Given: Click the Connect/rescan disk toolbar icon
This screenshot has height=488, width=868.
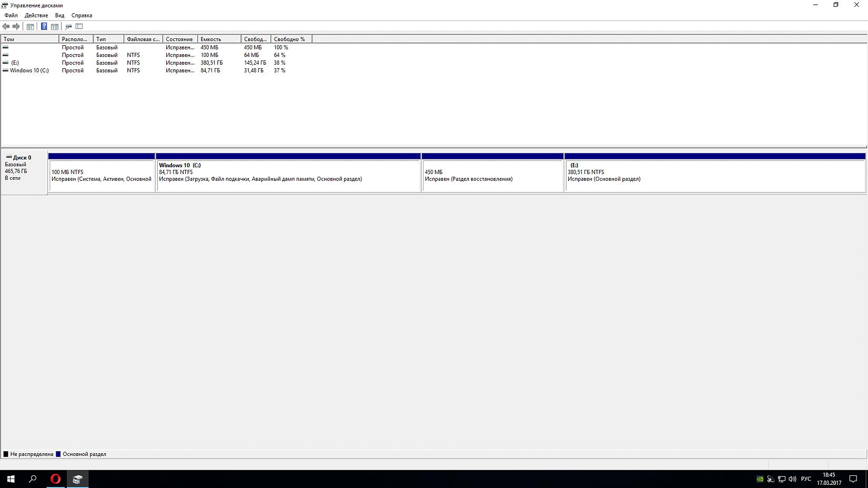Looking at the screenshot, I should tap(68, 26).
